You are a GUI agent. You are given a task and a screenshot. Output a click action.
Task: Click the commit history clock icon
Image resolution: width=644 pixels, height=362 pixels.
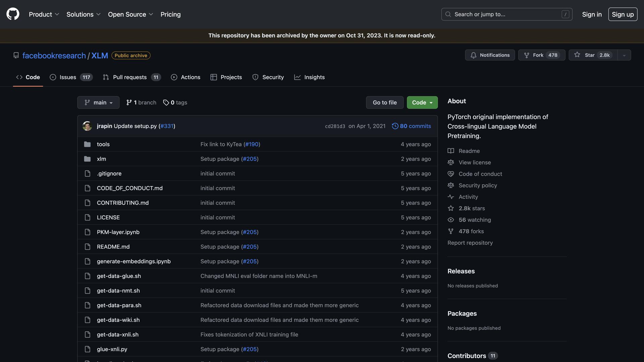(x=395, y=126)
